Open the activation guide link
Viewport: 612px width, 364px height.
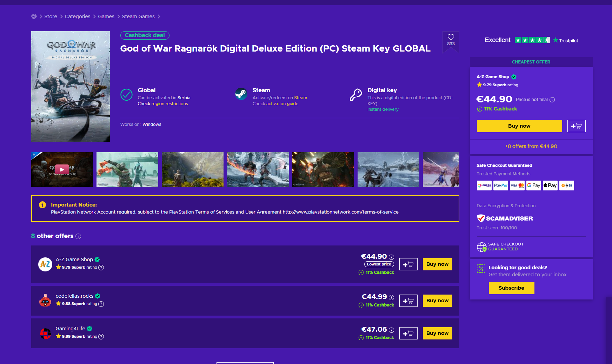(x=282, y=104)
